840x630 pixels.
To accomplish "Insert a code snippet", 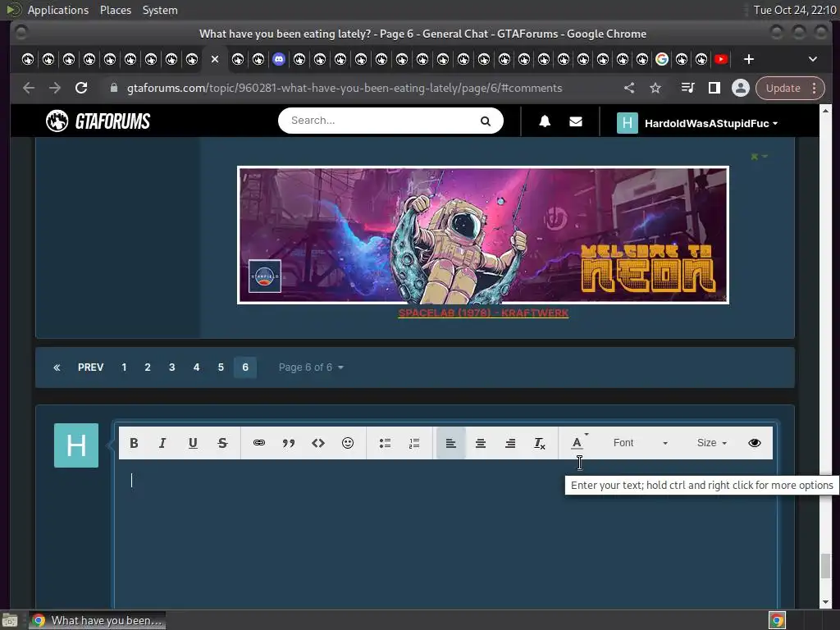I will (318, 443).
